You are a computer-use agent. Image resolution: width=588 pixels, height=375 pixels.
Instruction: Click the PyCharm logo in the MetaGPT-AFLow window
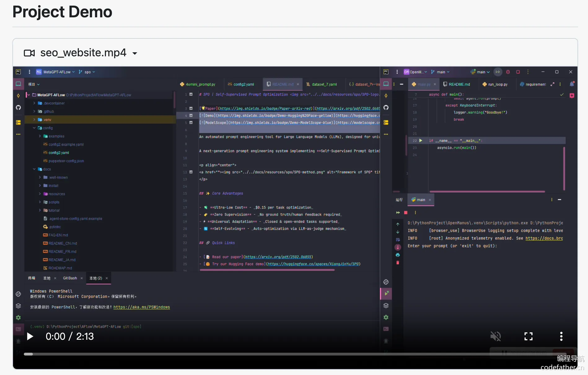pyautogui.click(x=18, y=72)
